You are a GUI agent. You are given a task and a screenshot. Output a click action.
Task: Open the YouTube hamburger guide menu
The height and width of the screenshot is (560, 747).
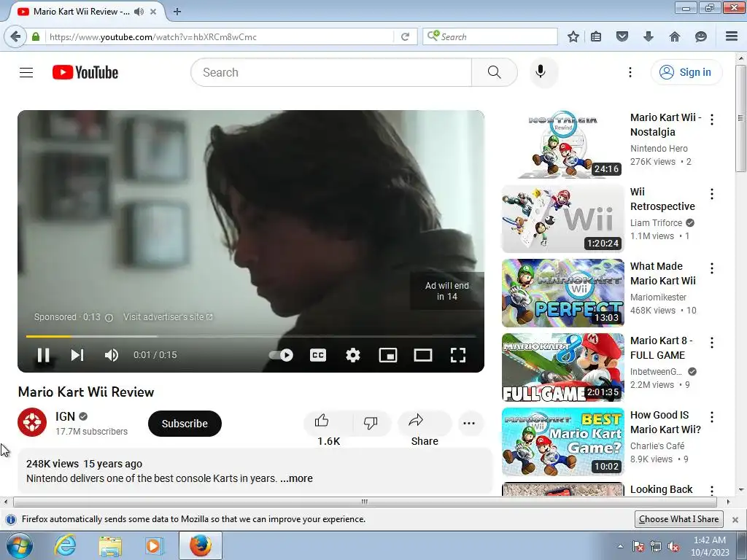tap(26, 72)
